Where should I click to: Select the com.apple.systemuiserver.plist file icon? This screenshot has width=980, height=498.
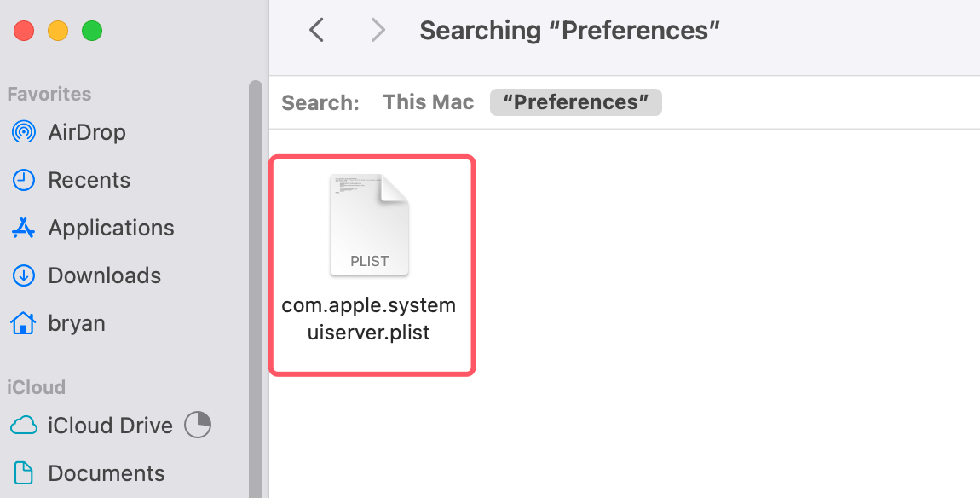[x=370, y=223]
